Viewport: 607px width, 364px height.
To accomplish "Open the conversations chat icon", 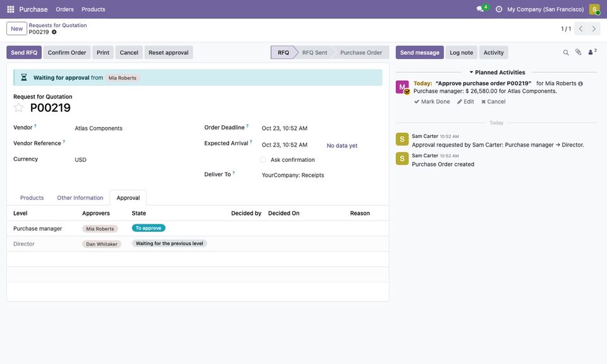I will (480, 9).
